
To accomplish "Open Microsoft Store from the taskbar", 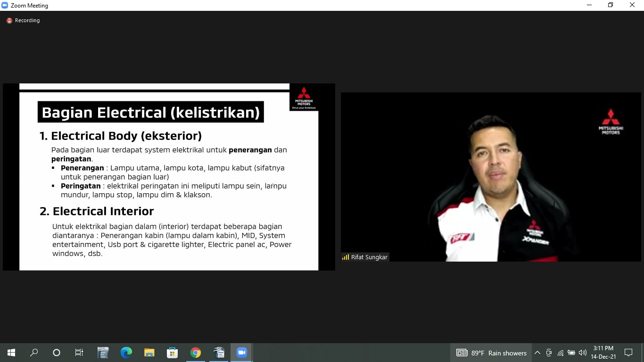I will tap(172, 353).
